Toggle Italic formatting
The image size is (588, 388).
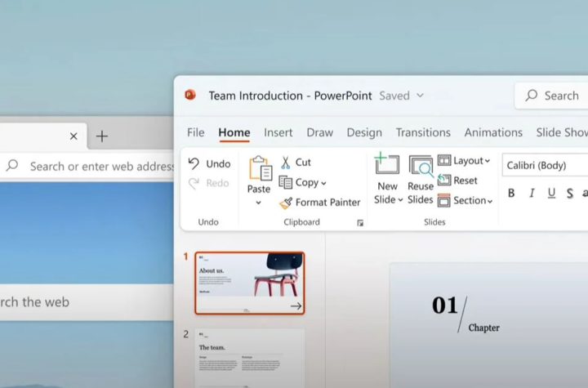click(532, 194)
